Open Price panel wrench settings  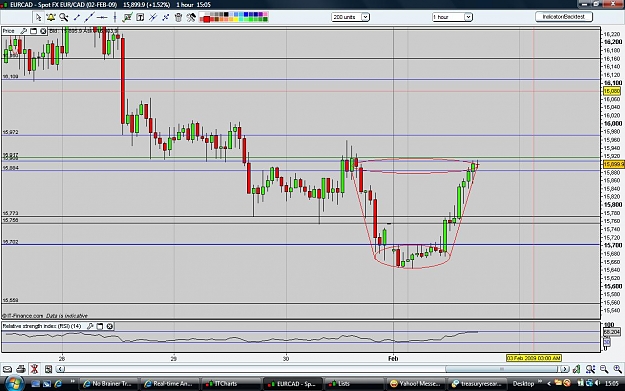23,31
